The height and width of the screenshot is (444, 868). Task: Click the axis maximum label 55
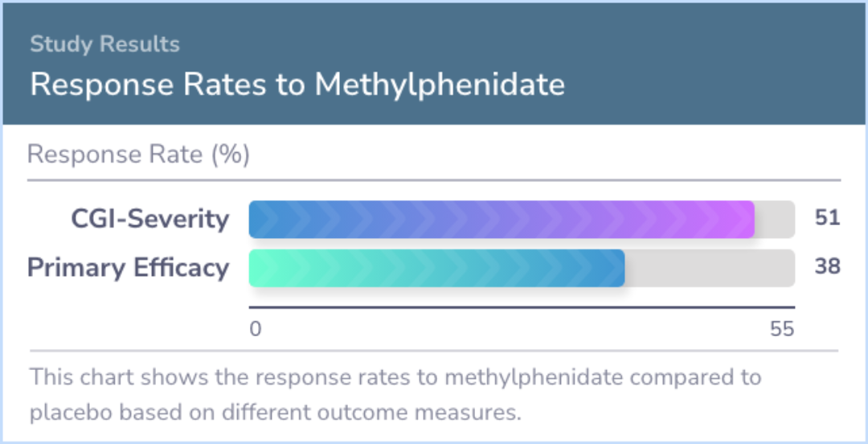pos(782,329)
